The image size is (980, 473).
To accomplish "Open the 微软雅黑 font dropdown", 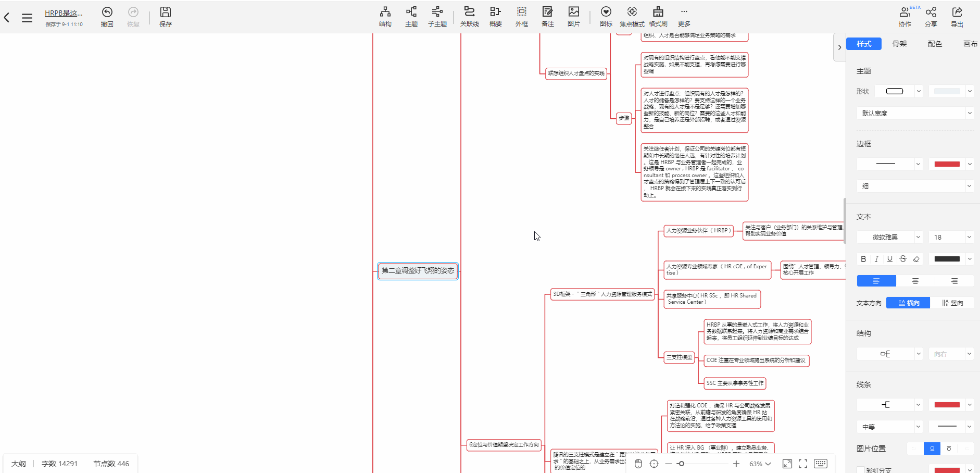I will click(x=889, y=237).
